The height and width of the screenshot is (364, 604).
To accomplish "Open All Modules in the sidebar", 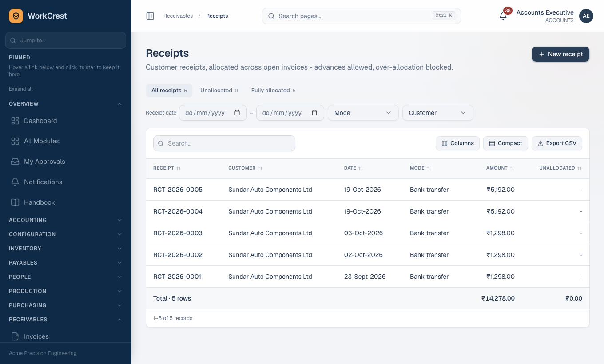I will pos(66,141).
